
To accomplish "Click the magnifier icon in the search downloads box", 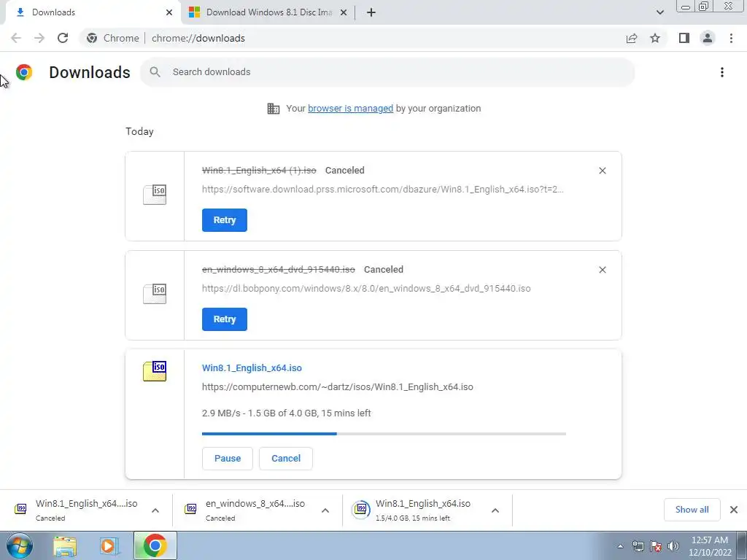I will (155, 72).
